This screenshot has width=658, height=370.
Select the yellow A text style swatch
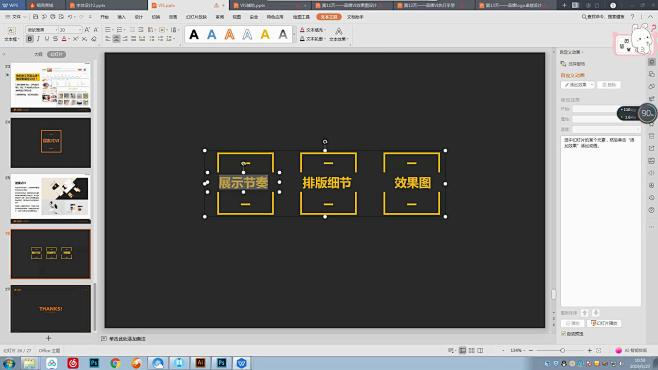pos(265,34)
